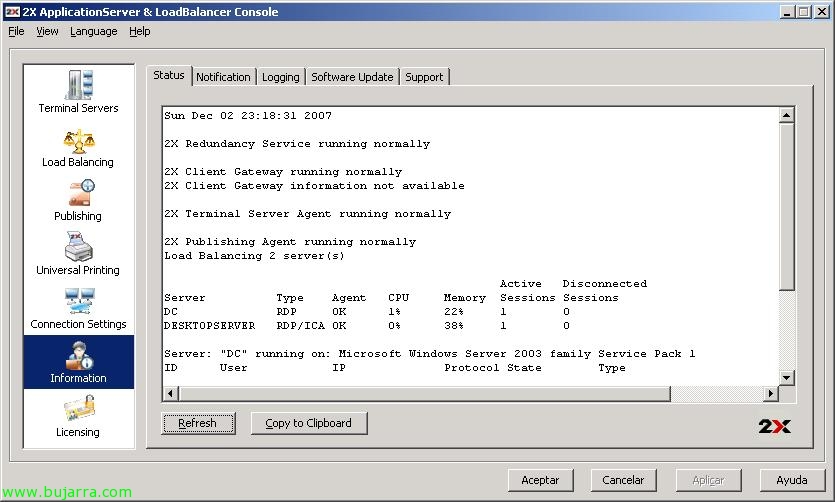Click 'Client Gateway information not available' line
Viewport: 835px width, 502px height.
(314, 186)
